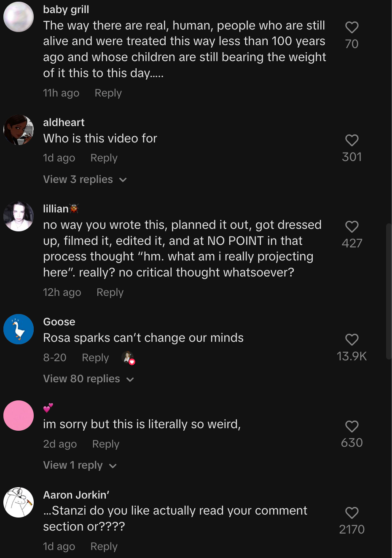Viewport: 392px width, 558px height.
Task: Open Aaron Jorkin's avatar
Action: click(19, 502)
